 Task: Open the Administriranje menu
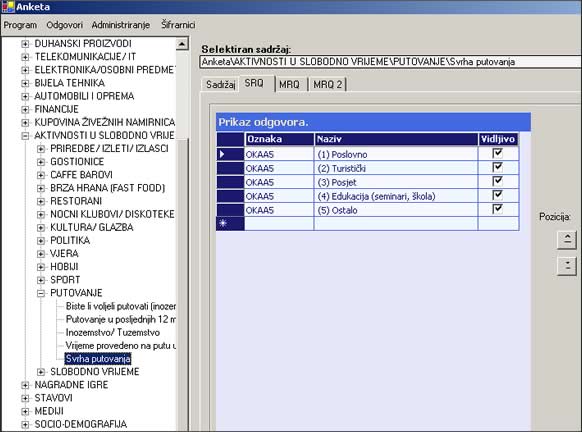(121, 25)
